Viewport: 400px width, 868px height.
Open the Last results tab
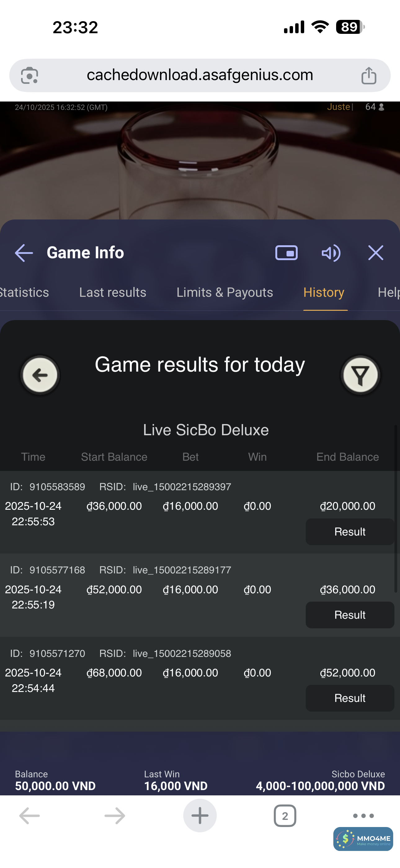[x=113, y=292]
